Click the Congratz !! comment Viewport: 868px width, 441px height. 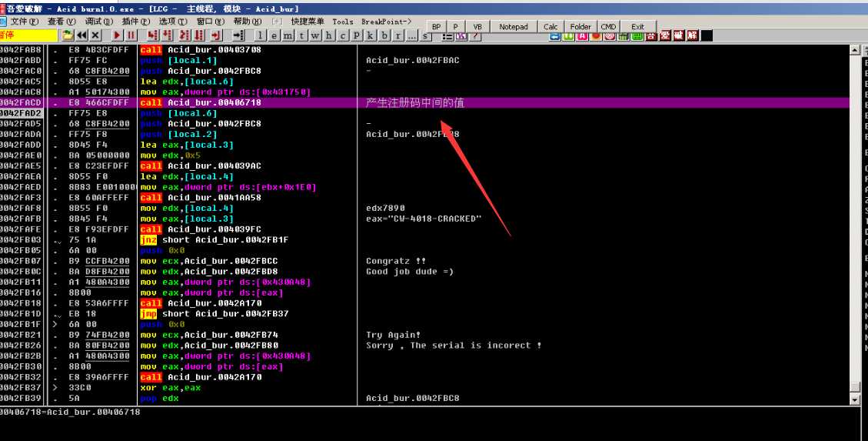pyautogui.click(x=395, y=261)
